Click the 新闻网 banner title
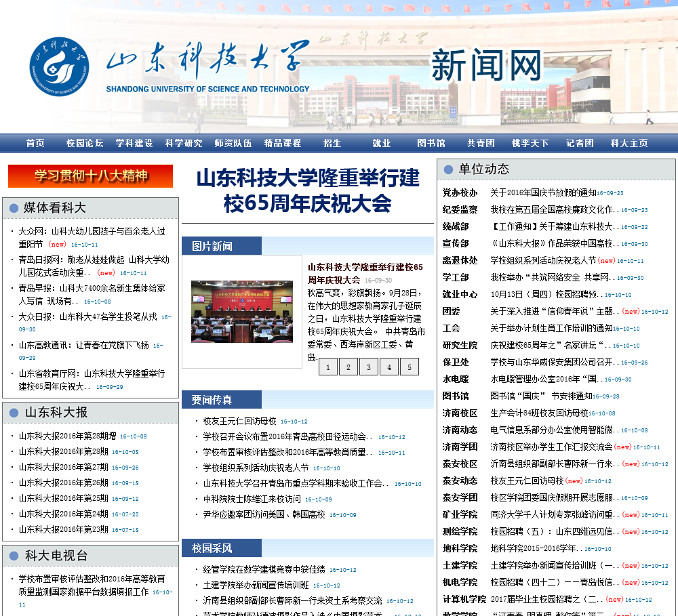The height and width of the screenshot is (616, 678). click(485, 65)
